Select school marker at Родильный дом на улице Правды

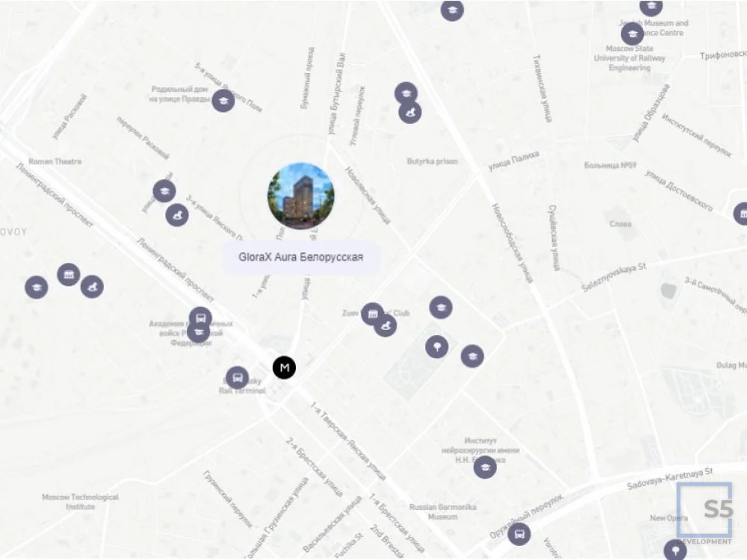223,100
